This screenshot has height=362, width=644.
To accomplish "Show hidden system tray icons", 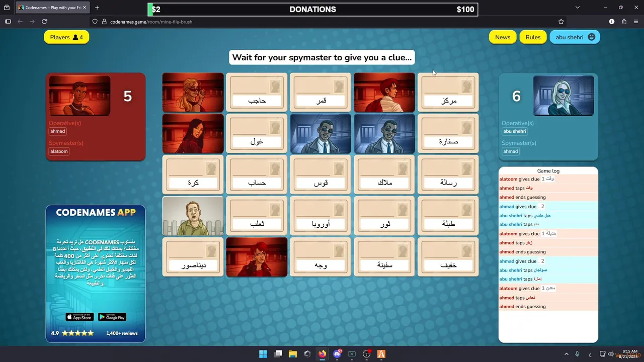I will click(566, 354).
